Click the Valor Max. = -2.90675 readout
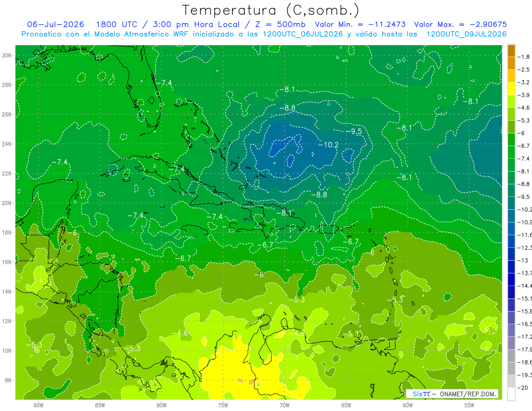532x411 pixels. (x=461, y=24)
